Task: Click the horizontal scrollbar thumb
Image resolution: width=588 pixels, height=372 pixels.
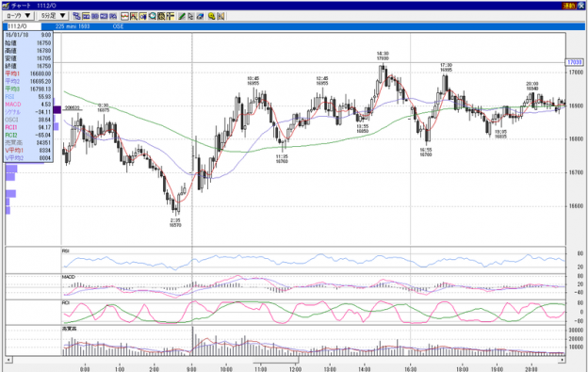Action: [275, 360]
